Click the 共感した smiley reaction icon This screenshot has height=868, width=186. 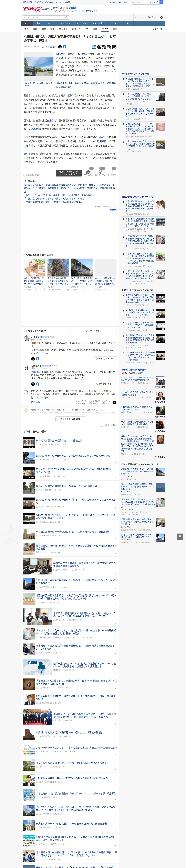click(x=77, y=403)
